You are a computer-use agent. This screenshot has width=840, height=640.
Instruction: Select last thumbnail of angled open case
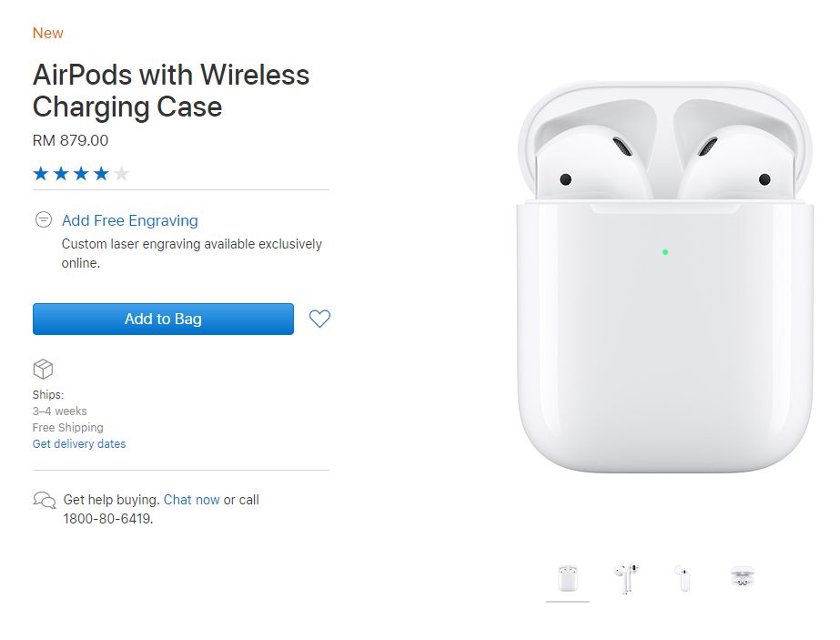click(743, 576)
